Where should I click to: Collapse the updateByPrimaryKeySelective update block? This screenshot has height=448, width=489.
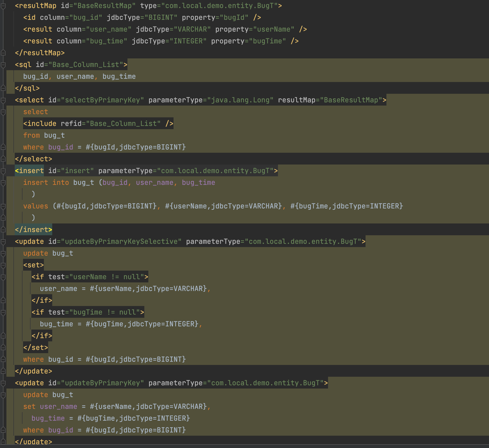pos(3,242)
